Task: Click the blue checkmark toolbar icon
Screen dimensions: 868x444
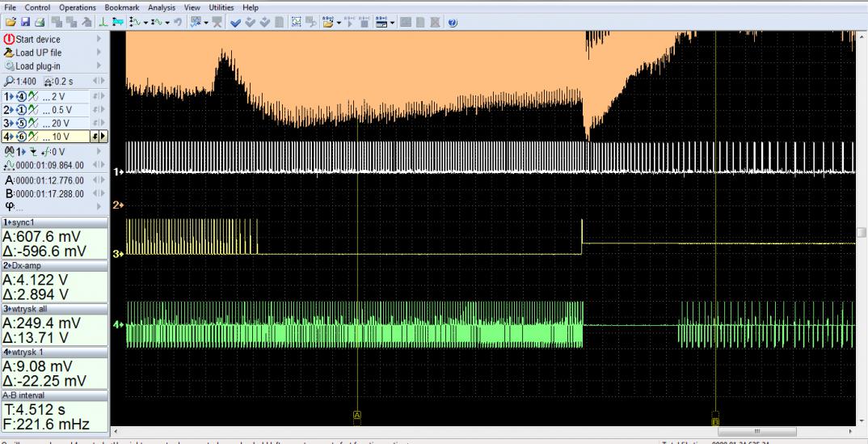Action: (237, 21)
